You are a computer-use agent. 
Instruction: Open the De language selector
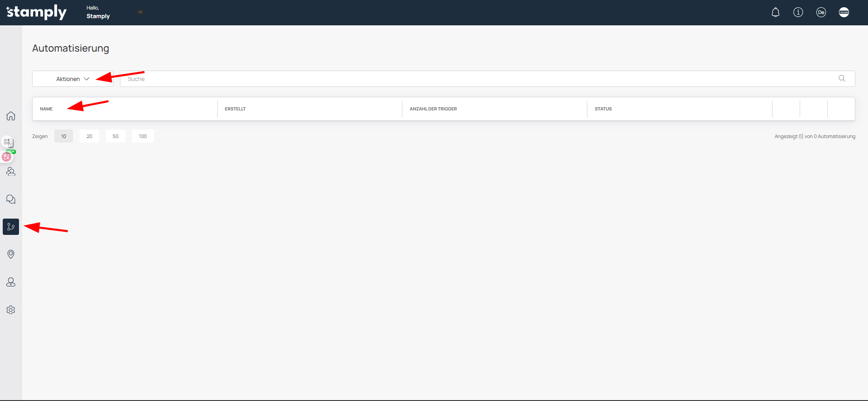tap(821, 12)
